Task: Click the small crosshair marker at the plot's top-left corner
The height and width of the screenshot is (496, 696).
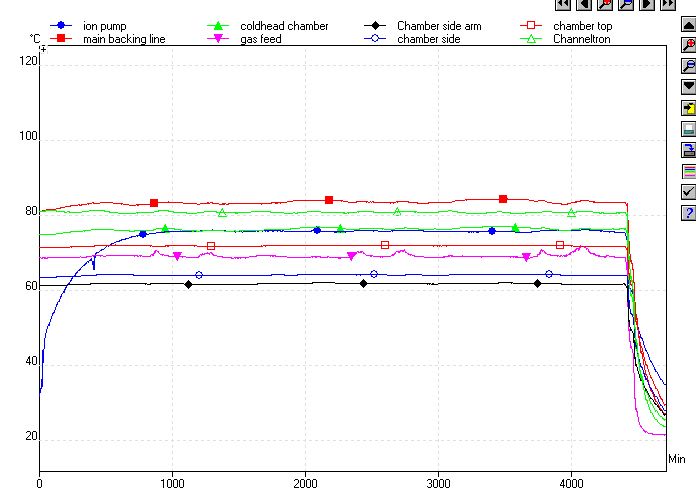Action: (x=43, y=49)
